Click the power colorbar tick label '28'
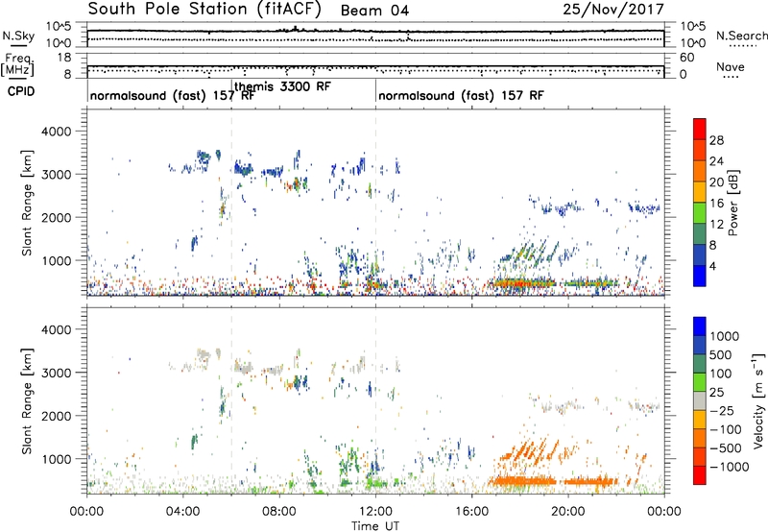This screenshot has width=768, height=532. (x=716, y=140)
